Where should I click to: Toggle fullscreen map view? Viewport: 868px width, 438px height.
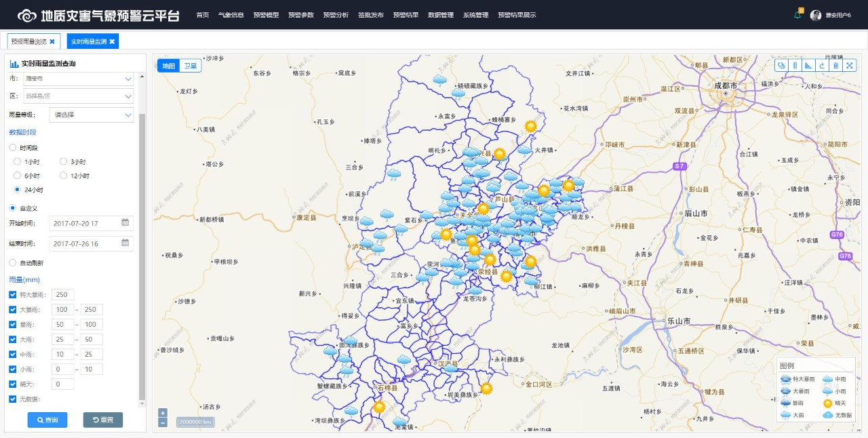849,65
